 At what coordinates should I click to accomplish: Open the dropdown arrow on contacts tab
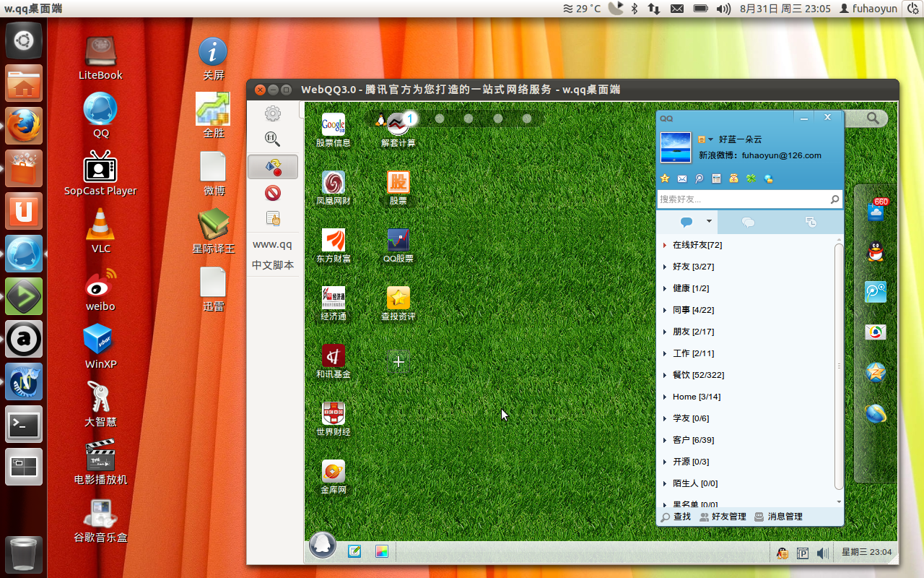(709, 222)
